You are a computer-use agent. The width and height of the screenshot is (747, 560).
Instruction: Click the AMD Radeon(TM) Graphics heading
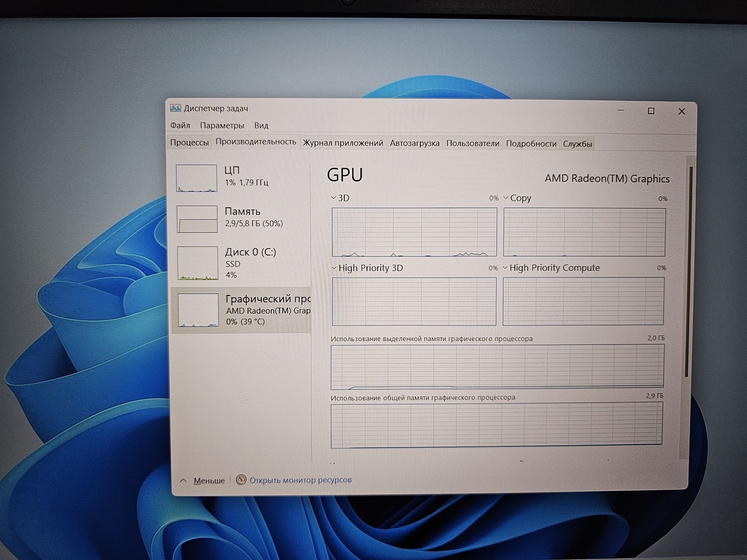[x=607, y=179]
